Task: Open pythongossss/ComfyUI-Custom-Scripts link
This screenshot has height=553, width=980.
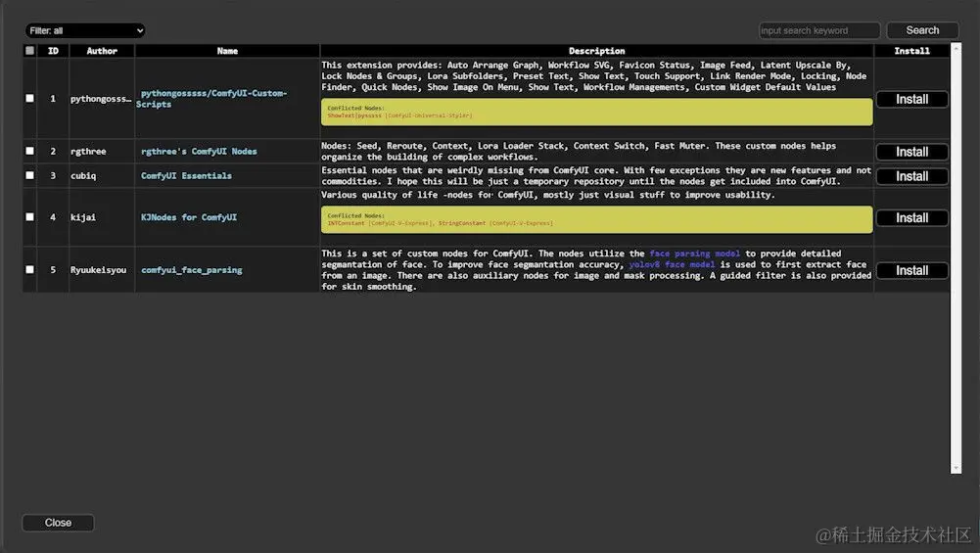Action: (211, 99)
